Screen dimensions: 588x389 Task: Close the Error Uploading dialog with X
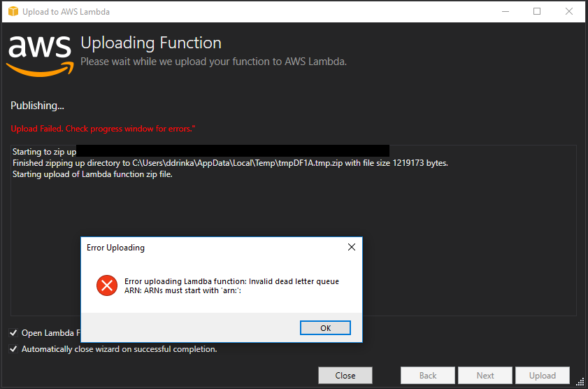click(x=352, y=247)
